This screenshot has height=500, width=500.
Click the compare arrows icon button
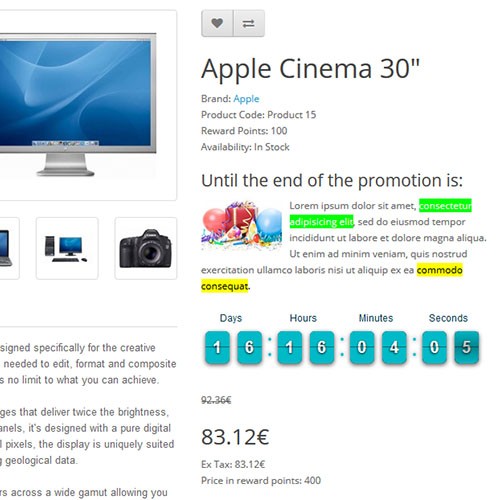click(249, 23)
